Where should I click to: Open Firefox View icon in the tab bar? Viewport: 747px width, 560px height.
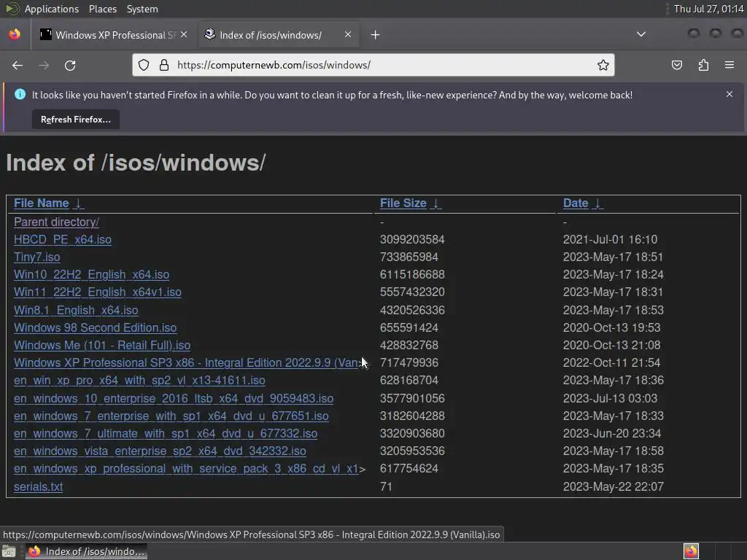[x=15, y=34]
